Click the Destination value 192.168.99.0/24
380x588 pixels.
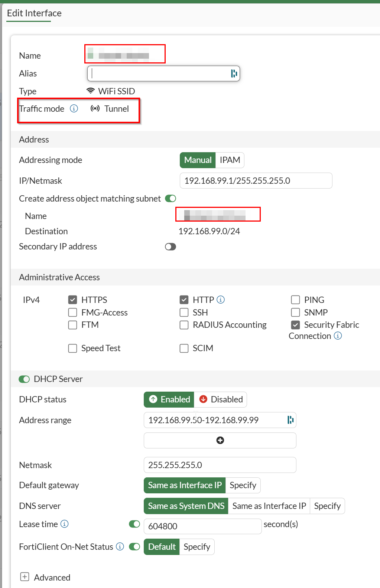(x=209, y=231)
